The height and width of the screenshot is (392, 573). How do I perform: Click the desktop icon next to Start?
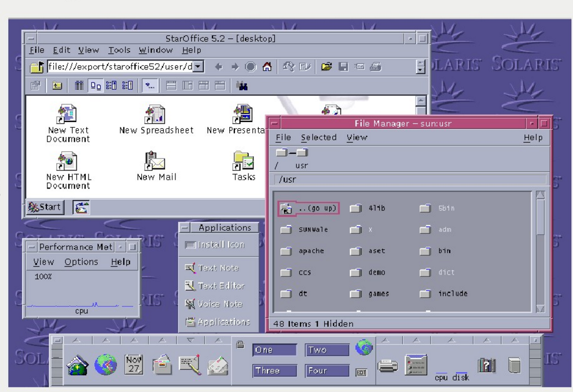[81, 208]
